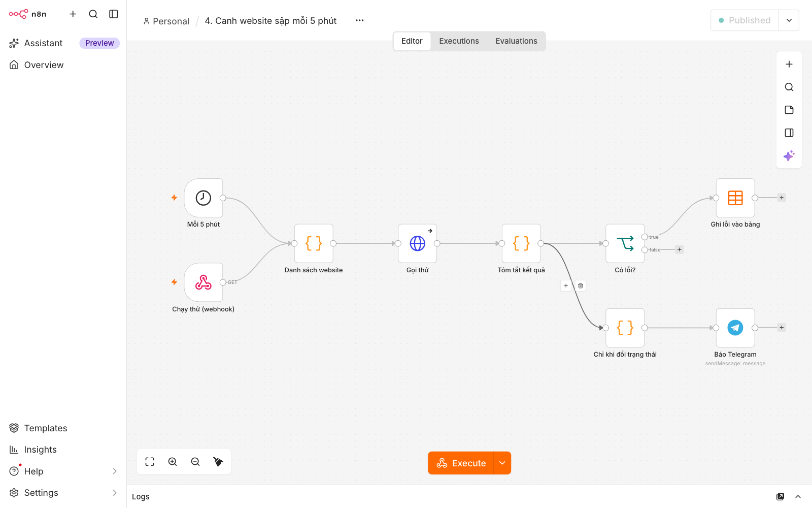Screen dimensions: 812x508
Task: Select the webhook node 'Chạy thử (webhook)'
Action: click(204, 282)
